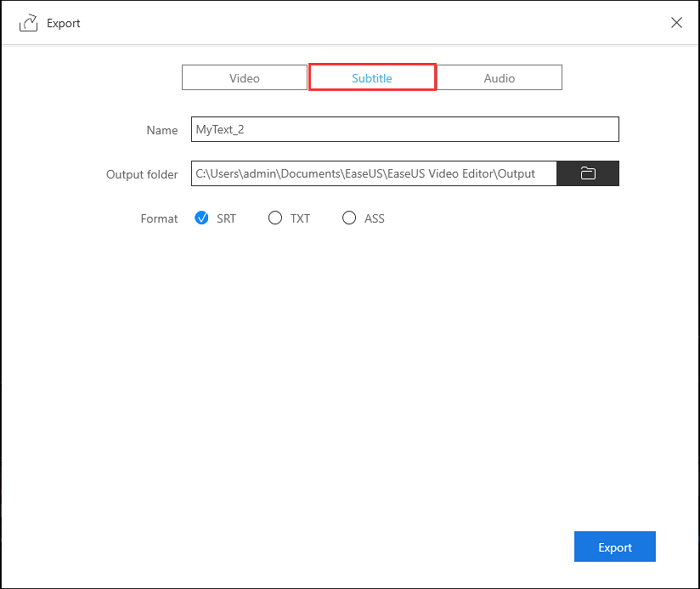
Task: Open the output folder browse icon
Action: click(588, 174)
